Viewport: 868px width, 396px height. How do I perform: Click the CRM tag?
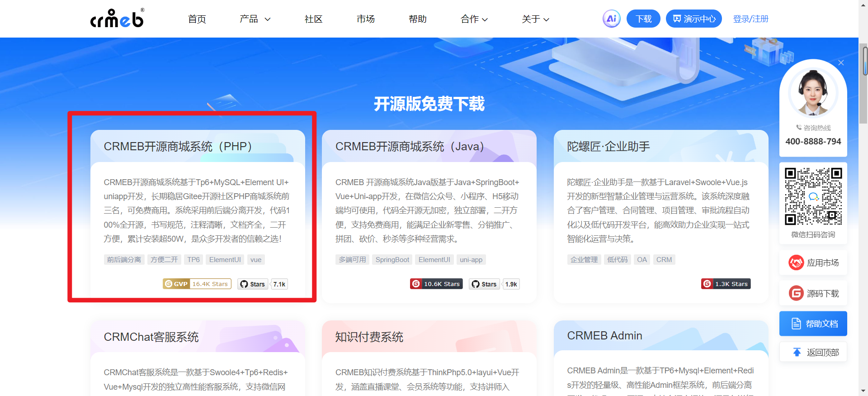tap(664, 259)
